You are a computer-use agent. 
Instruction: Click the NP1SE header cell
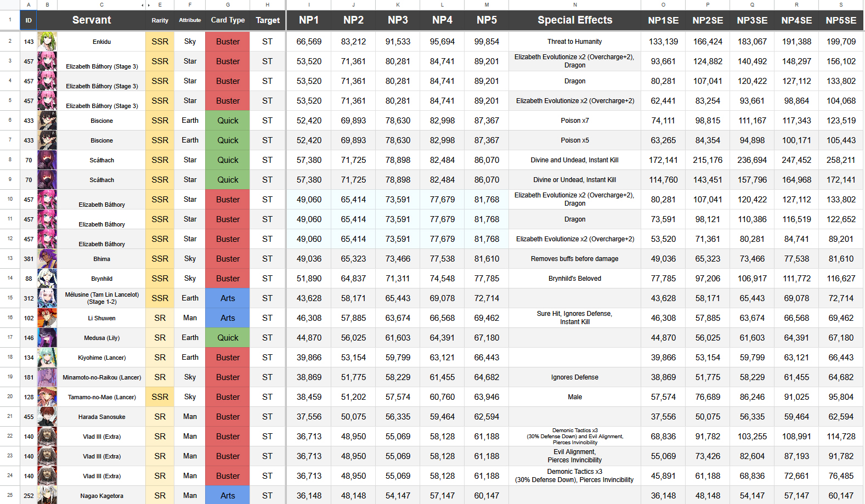coord(663,20)
